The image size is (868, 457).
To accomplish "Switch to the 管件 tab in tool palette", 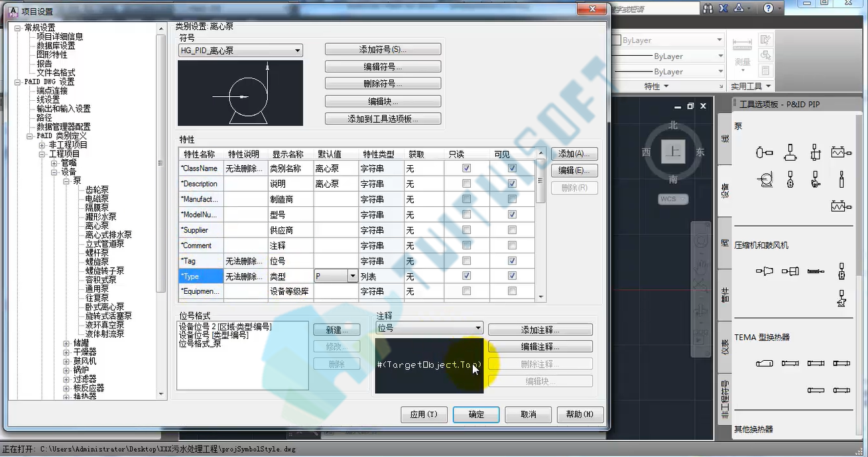I will click(724, 294).
